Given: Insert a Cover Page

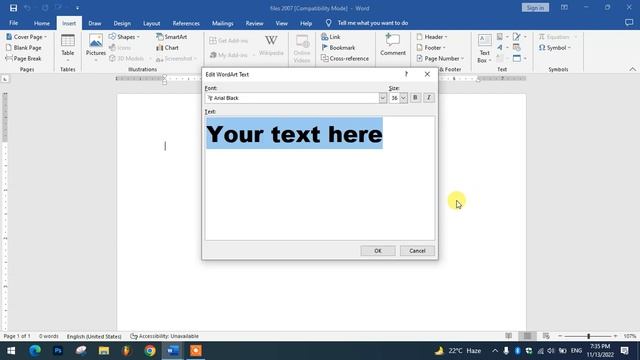Looking at the screenshot, I should tap(27, 37).
